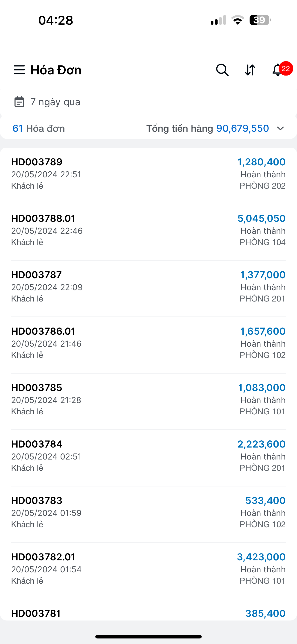Expand the Tổng tiền hàng chevron
The width and height of the screenshot is (297, 644).
(280, 129)
